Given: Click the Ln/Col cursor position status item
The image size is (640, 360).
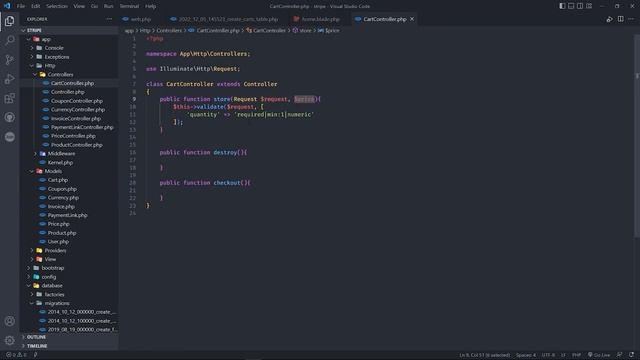Looking at the screenshot, I should (x=484, y=355).
